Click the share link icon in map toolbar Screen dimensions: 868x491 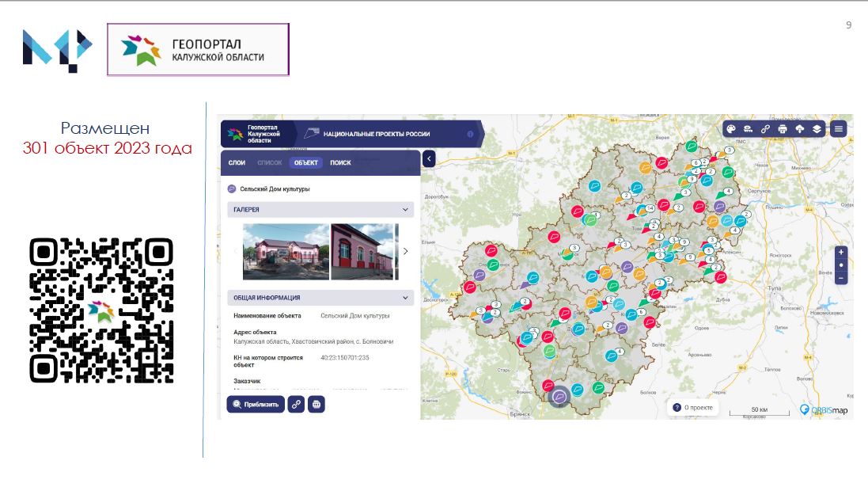[x=765, y=129]
